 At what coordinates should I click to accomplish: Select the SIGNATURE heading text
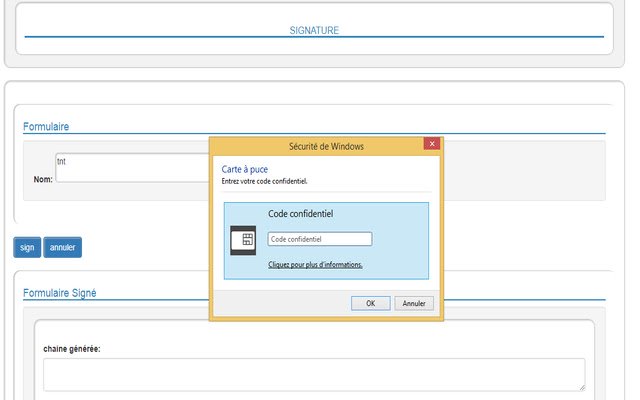pos(314,30)
